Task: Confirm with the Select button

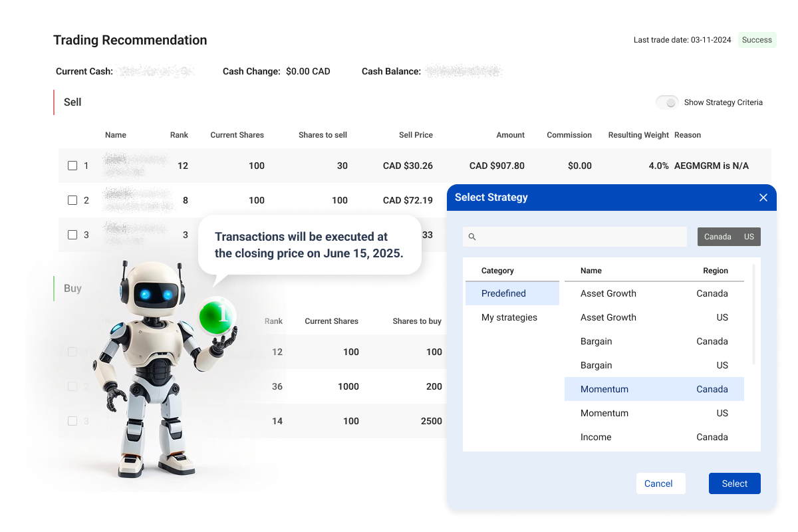Action: pos(734,483)
